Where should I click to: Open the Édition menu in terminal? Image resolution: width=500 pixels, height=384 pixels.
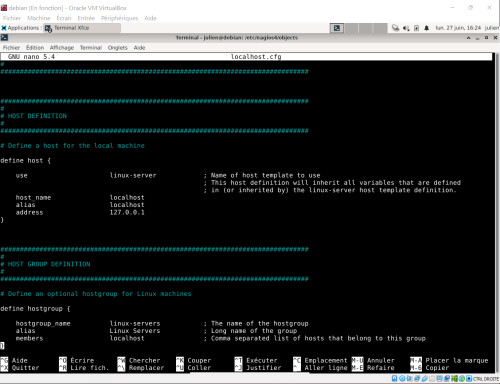click(x=35, y=48)
